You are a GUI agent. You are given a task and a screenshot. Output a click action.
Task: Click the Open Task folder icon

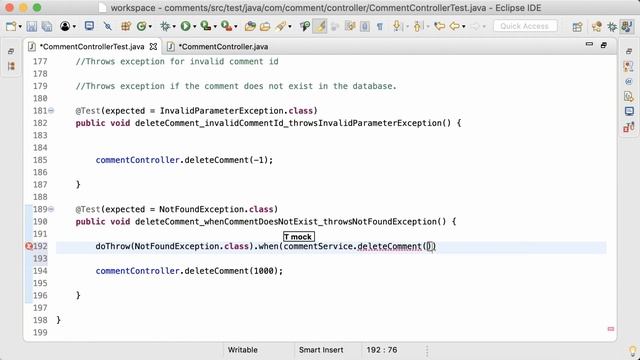(x=265, y=27)
